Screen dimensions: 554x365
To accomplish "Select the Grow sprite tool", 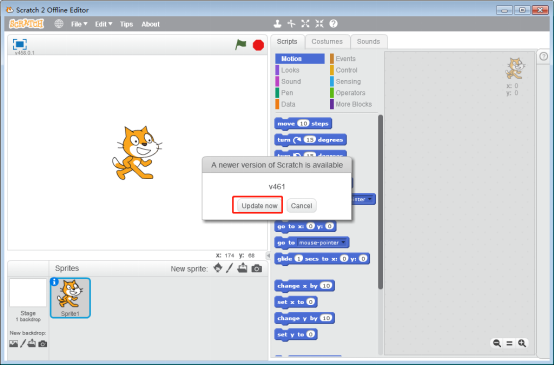I will (305, 24).
